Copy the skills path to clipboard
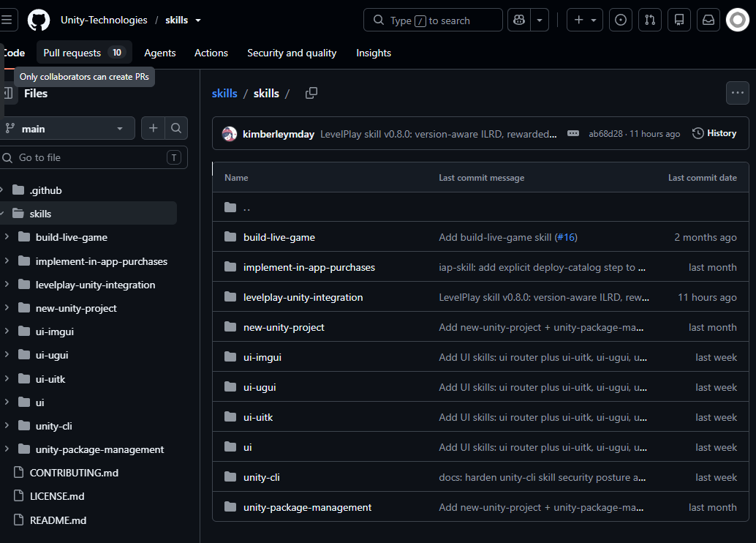 [311, 93]
